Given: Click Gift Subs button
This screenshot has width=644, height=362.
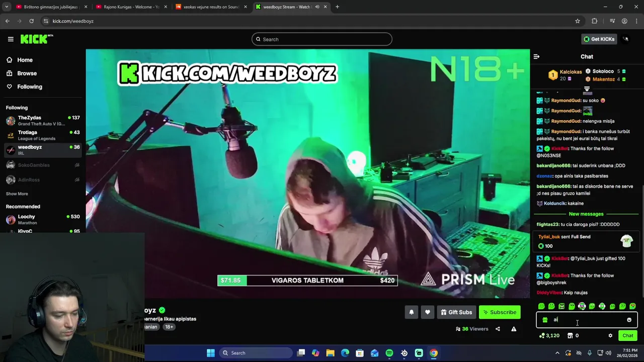Looking at the screenshot, I should (x=456, y=312).
